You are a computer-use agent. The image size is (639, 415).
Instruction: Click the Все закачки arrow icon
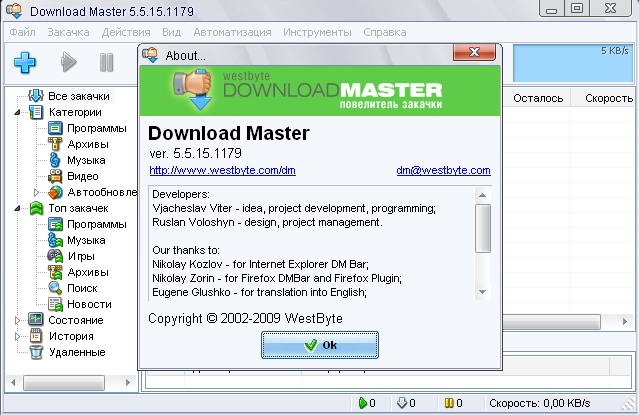pos(35,96)
